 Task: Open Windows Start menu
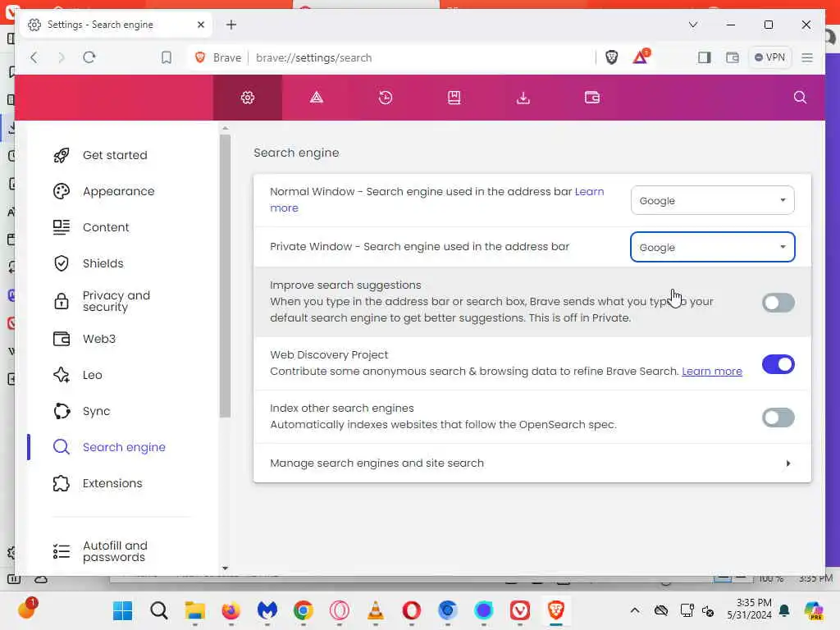pos(123,610)
